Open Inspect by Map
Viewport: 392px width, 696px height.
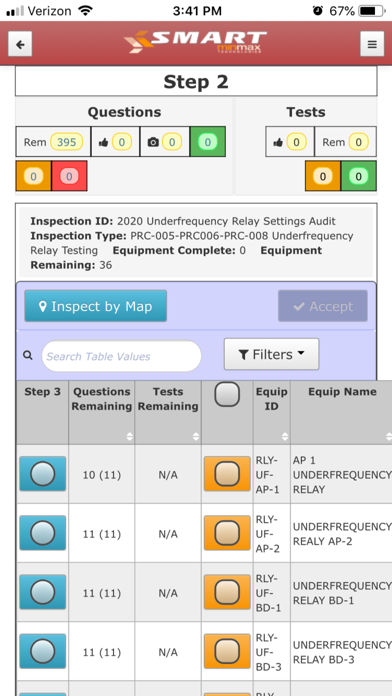(x=96, y=306)
